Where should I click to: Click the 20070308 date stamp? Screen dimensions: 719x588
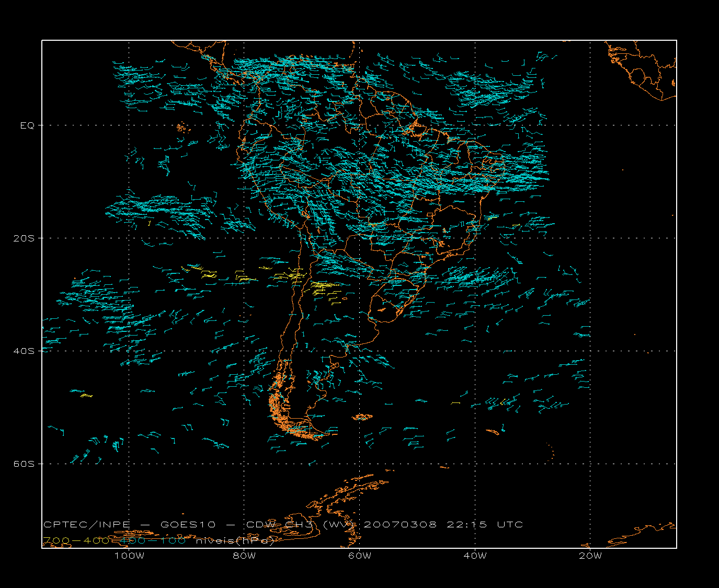(400, 524)
